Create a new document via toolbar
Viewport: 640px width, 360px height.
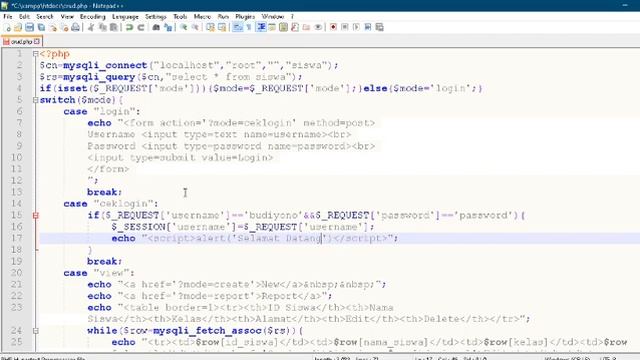click(x=7, y=27)
